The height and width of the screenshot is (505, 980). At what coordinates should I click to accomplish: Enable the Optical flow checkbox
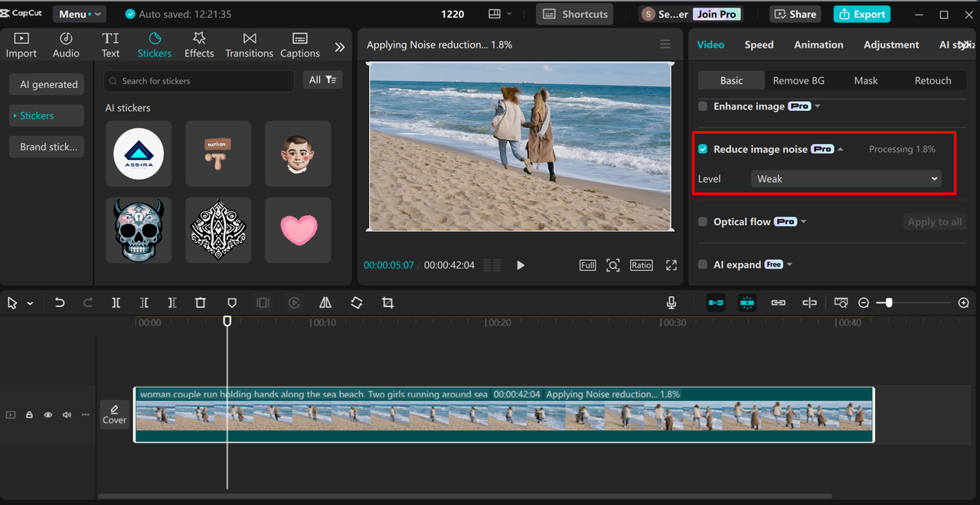coord(703,222)
